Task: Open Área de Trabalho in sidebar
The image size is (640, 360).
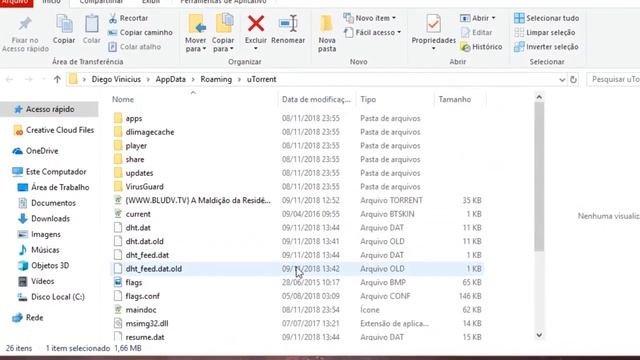Action: (53, 187)
